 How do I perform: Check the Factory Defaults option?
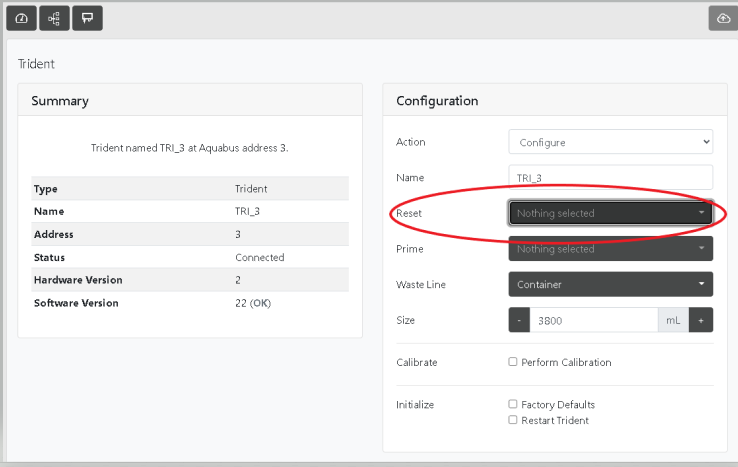[x=513, y=405]
